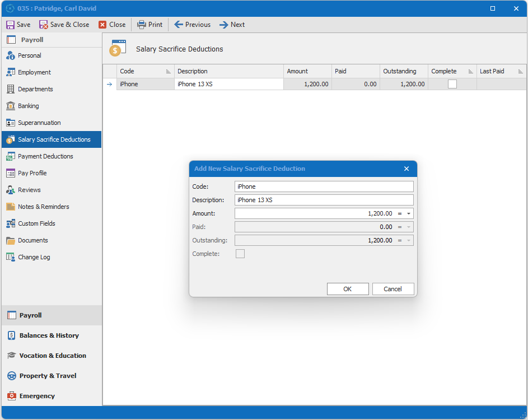Click the Save & Close toolbar icon

click(44, 25)
